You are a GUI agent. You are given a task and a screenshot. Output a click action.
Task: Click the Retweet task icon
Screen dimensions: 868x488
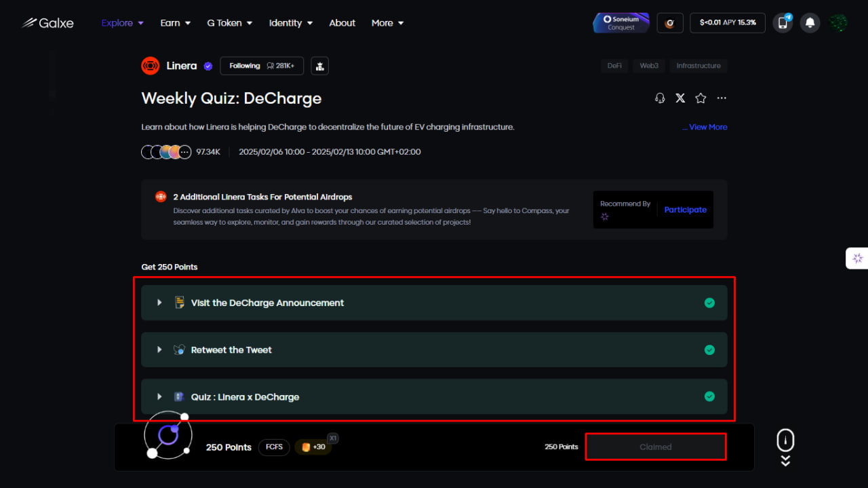click(x=179, y=350)
